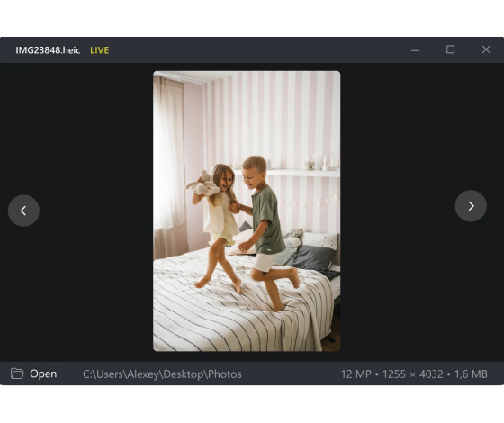The image size is (504, 423).
Task: Open the C:\Users\Alexey\Desktop\Photos path
Action: tap(162, 373)
